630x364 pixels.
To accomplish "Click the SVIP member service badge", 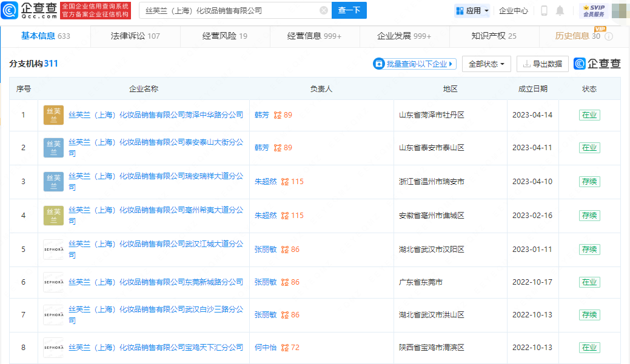I will 594,10.
